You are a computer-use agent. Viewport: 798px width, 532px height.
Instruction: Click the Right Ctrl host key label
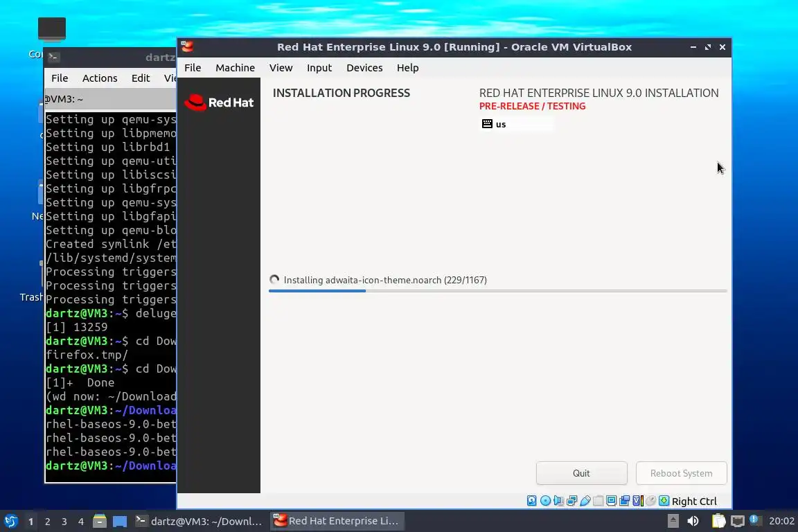click(x=694, y=502)
